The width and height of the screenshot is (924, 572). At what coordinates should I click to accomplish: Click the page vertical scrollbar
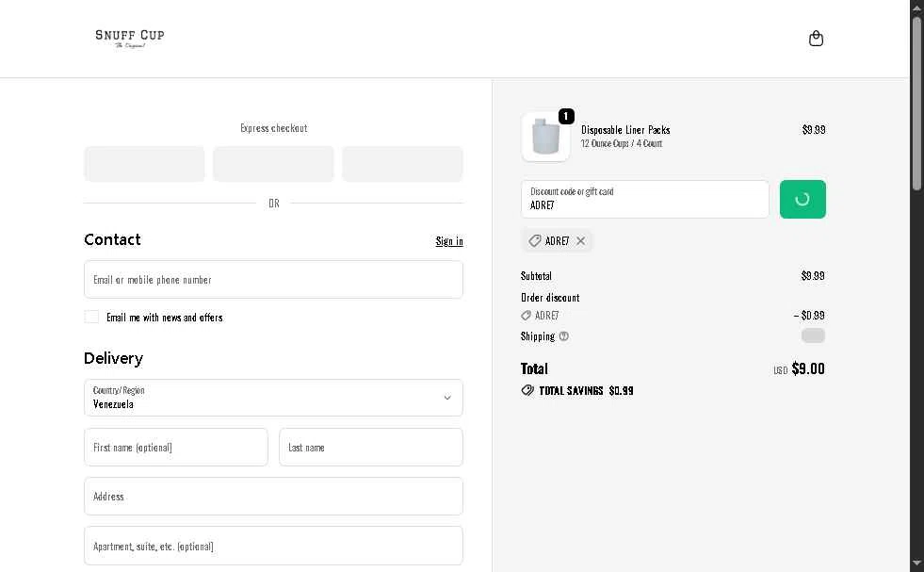pos(916,104)
